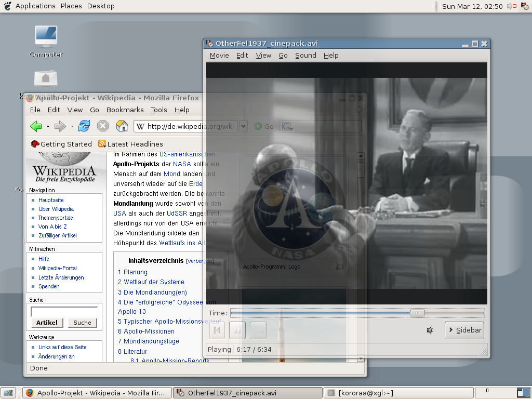Open the Sound menu in Totem
Screen dimensions: 532x399
305,55
